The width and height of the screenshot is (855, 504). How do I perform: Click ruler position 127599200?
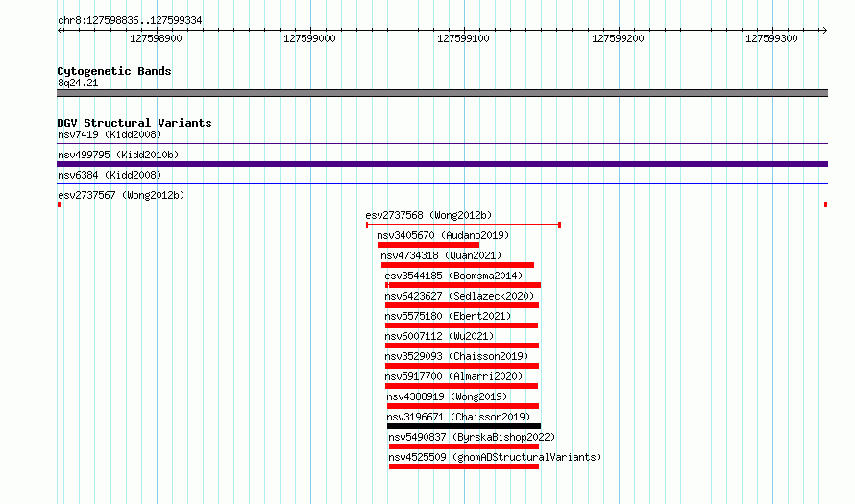pos(618,38)
